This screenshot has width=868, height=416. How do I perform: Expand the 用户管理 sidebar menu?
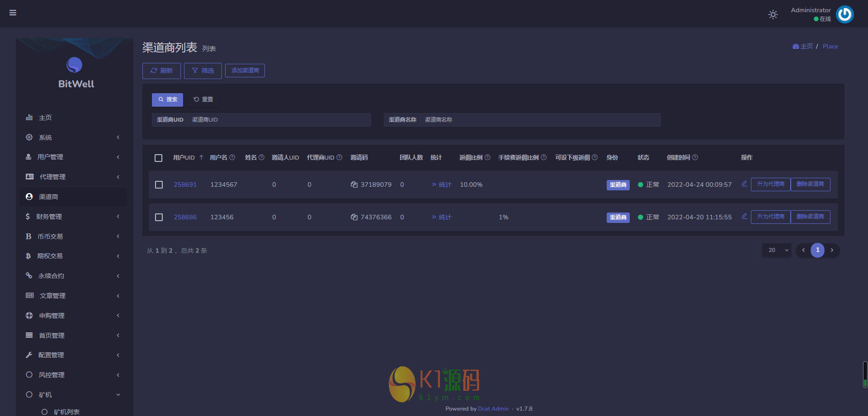click(x=73, y=157)
